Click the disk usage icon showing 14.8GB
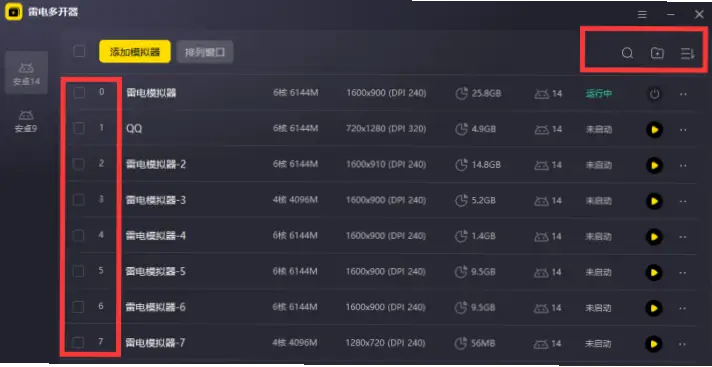Viewport: 712px width, 367px height. [461, 165]
